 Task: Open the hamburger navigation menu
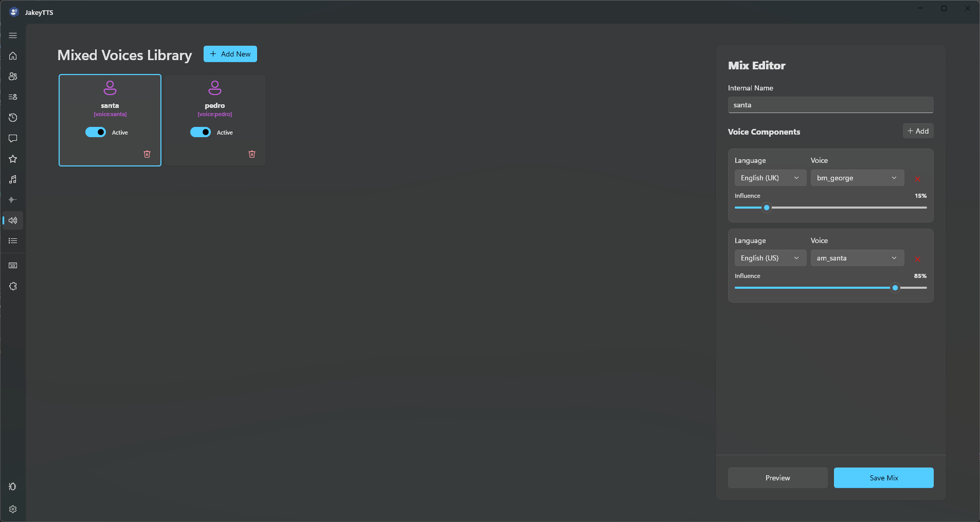pos(13,35)
